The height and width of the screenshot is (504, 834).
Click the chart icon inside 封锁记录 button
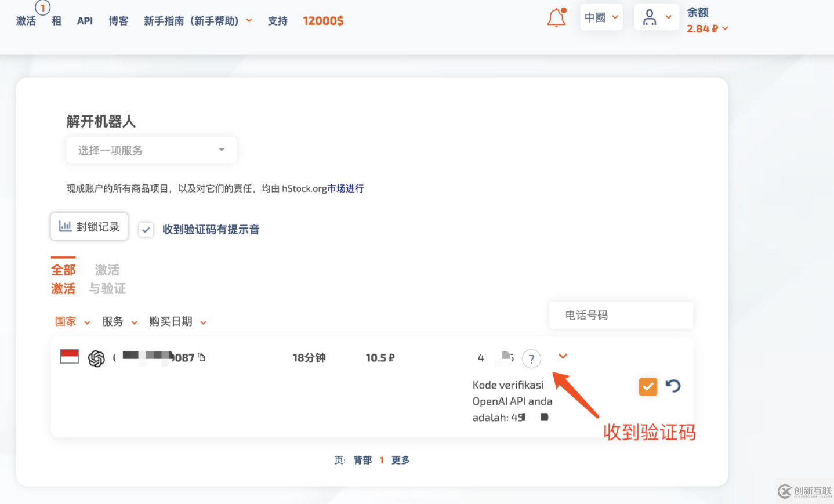pos(64,226)
